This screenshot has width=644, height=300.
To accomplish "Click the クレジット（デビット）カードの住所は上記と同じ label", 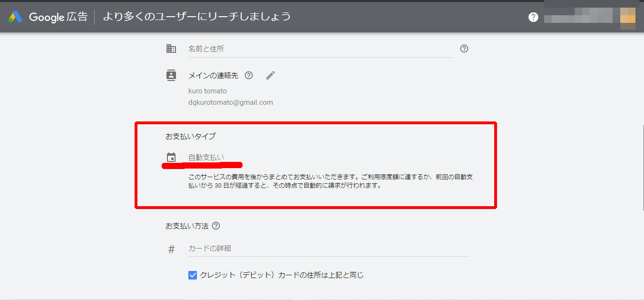I will tap(282, 275).
